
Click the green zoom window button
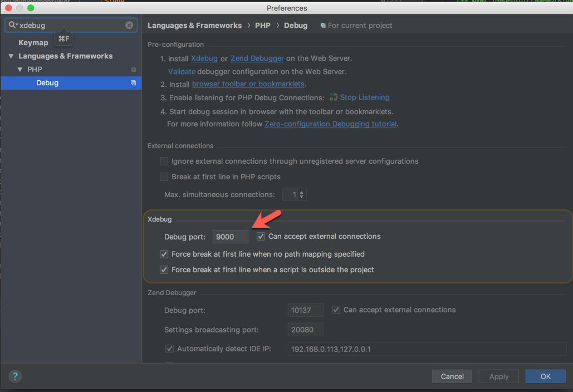tap(31, 8)
